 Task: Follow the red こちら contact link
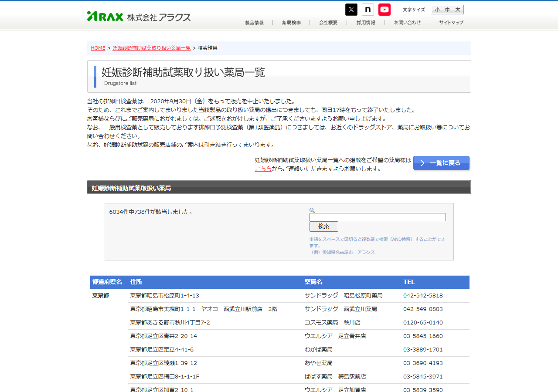pyautogui.click(x=263, y=169)
